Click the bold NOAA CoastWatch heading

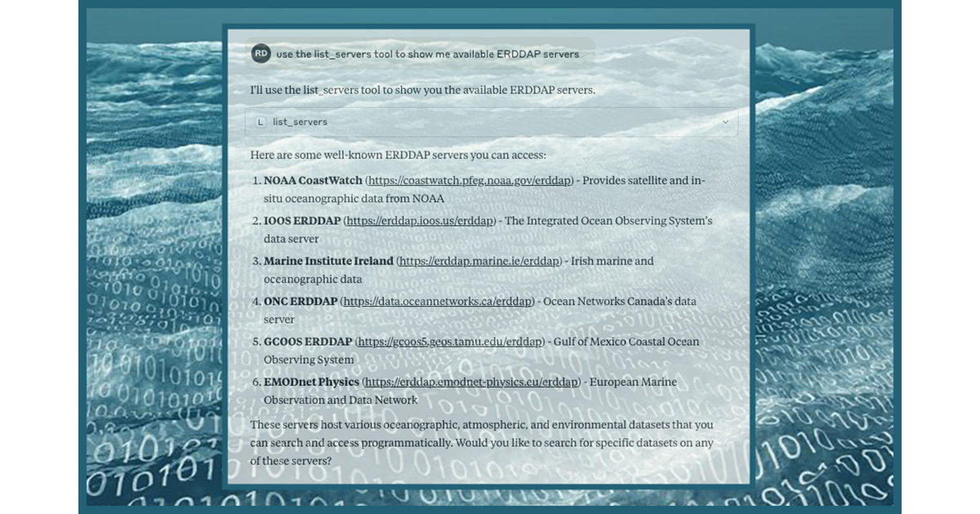point(313,180)
